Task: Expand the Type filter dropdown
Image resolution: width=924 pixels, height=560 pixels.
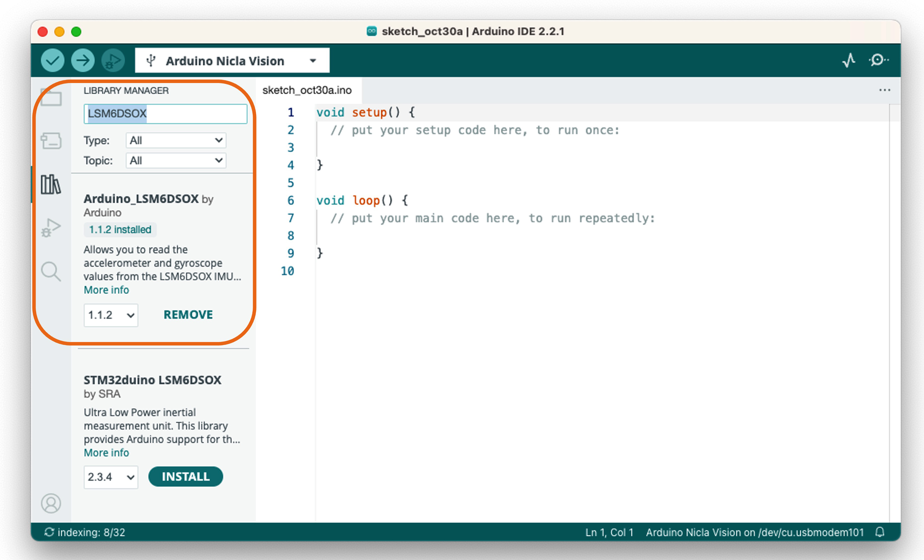Action: (x=176, y=141)
